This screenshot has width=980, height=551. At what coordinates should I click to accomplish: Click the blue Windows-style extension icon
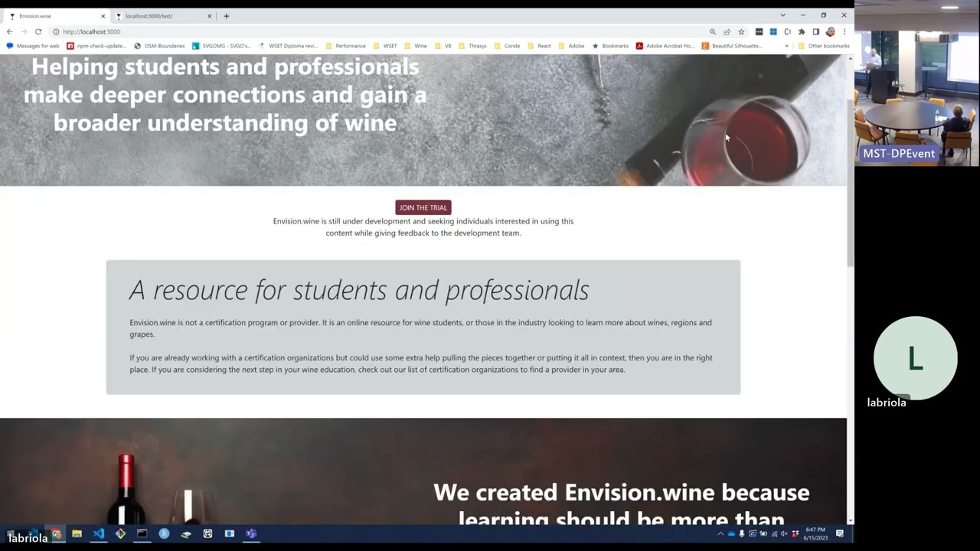773,31
